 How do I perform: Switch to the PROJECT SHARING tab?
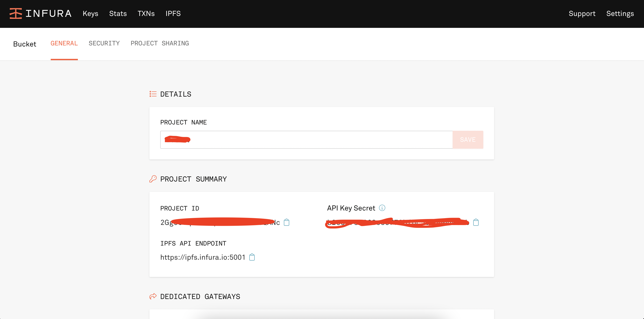tap(160, 44)
